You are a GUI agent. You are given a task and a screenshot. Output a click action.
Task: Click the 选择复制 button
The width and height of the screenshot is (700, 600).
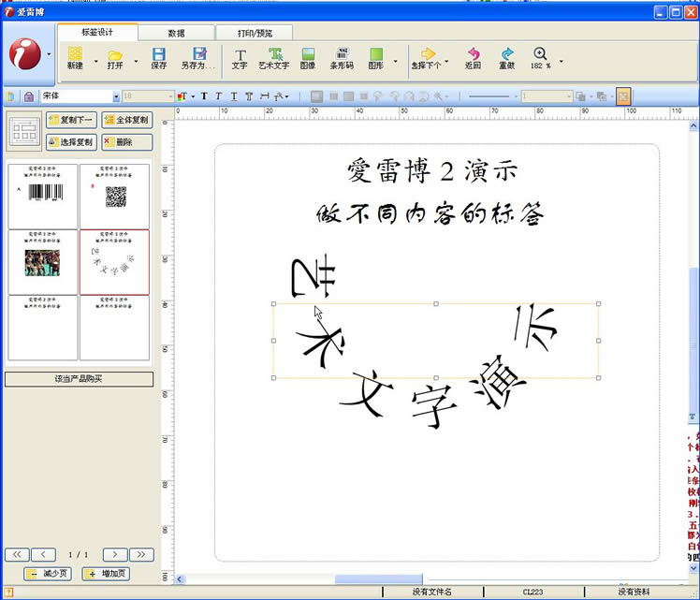tap(71, 142)
